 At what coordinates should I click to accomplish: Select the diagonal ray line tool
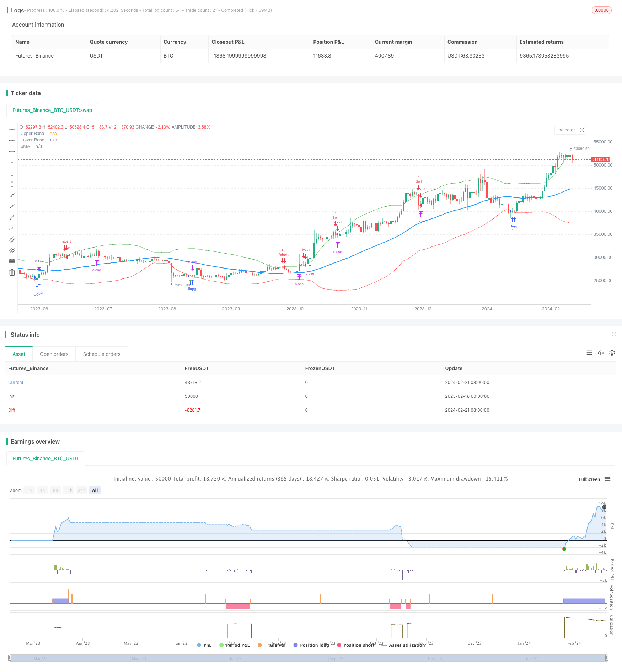[12, 206]
